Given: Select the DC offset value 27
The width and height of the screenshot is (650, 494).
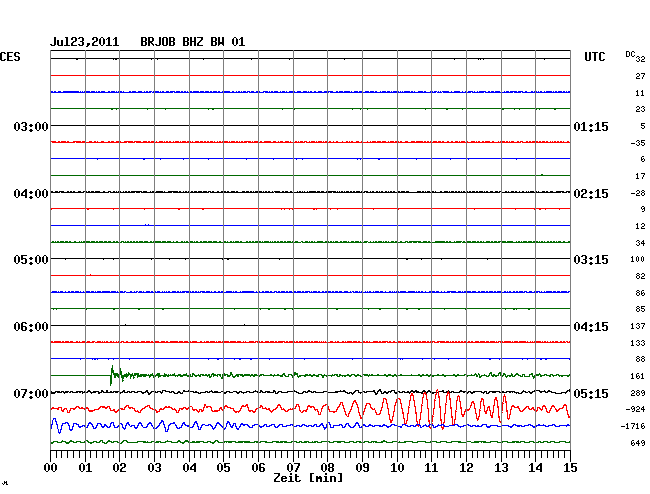Looking at the screenshot, I should tap(640, 76).
